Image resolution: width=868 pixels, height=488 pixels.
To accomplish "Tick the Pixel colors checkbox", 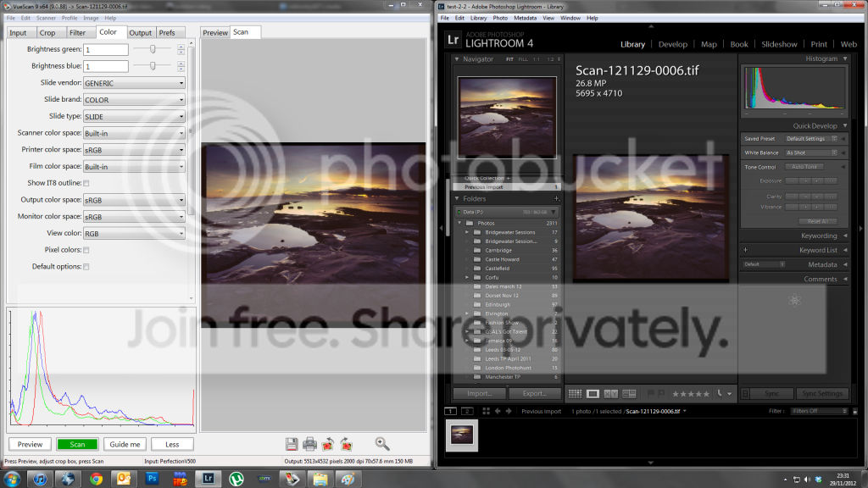I will point(86,250).
